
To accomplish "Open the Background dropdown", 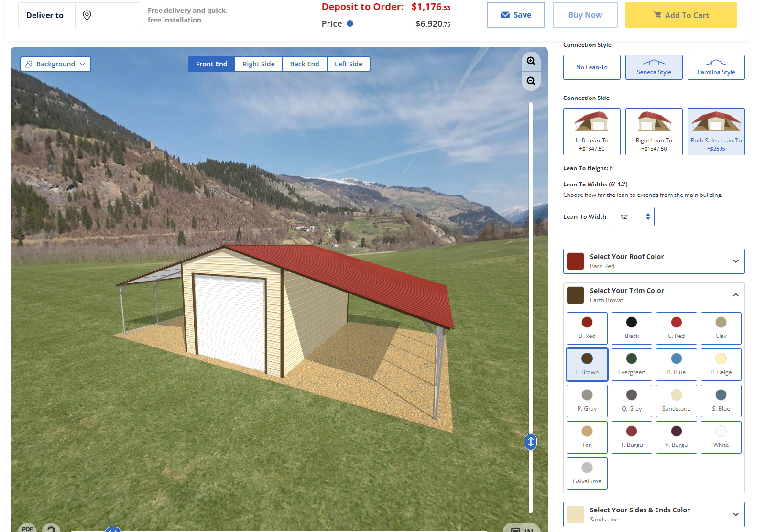I will coord(55,64).
